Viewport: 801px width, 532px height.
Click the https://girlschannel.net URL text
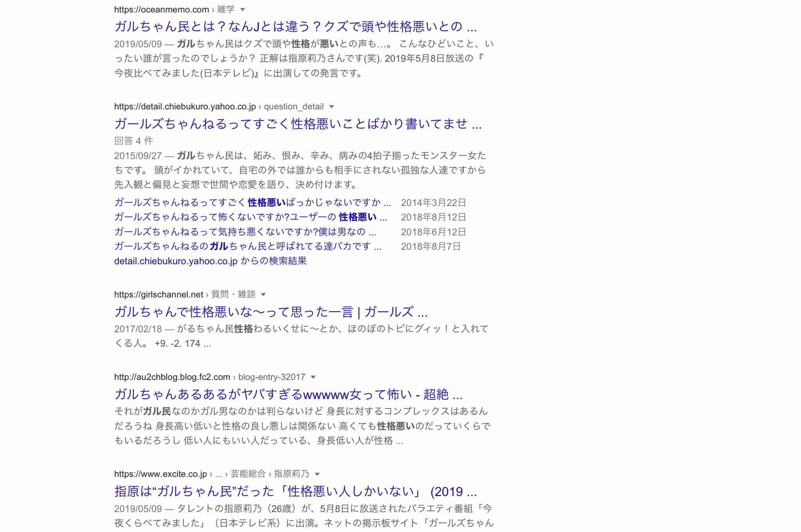coord(159,294)
